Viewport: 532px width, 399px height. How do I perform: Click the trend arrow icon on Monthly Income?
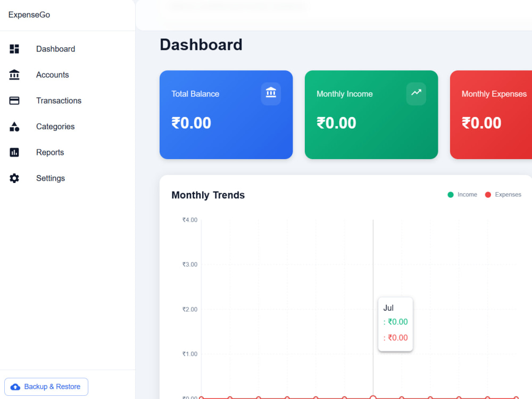(416, 93)
